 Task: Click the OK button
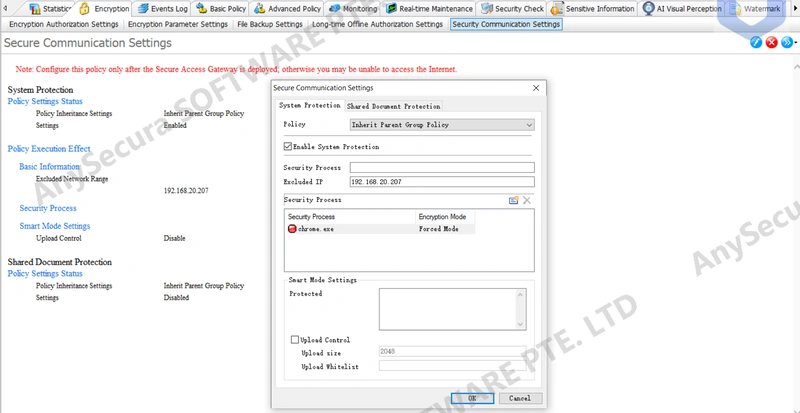[x=472, y=398]
